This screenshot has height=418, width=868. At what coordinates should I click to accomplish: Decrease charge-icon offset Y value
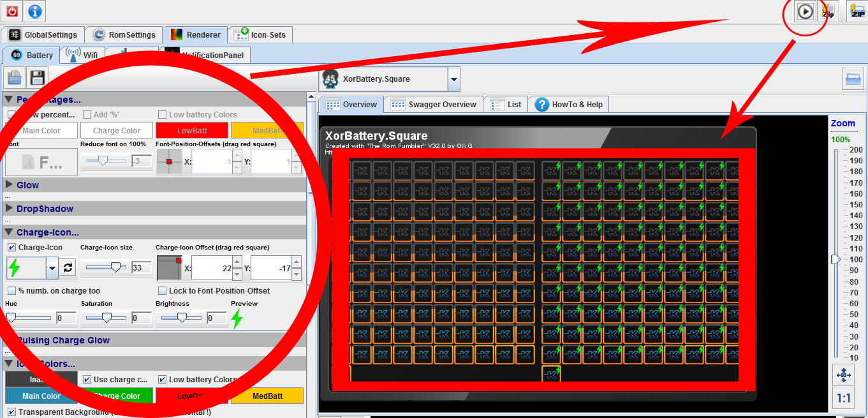point(297,274)
